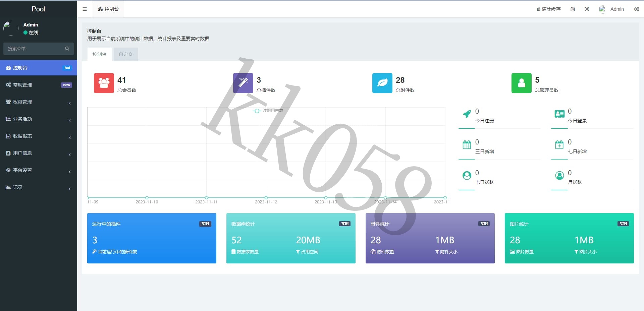Click the 20MB 占用空间 value
This screenshot has height=311, width=644.
click(308, 240)
